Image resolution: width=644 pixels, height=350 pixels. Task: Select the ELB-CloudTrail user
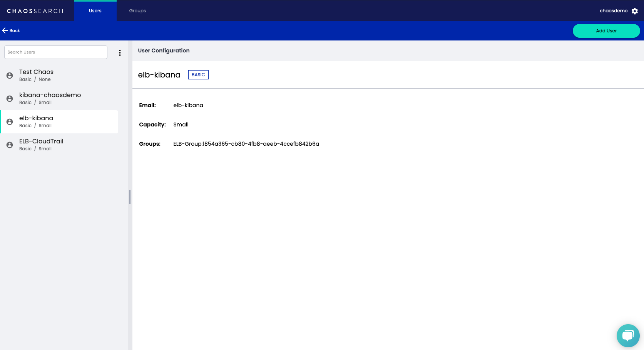pyautogui.click(x=59, y=145)
